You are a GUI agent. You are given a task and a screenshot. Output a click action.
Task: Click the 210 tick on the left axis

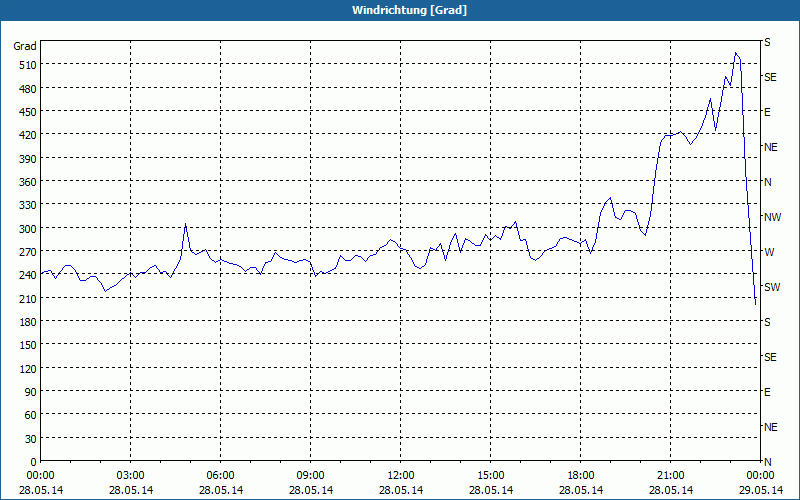[28, 298]
